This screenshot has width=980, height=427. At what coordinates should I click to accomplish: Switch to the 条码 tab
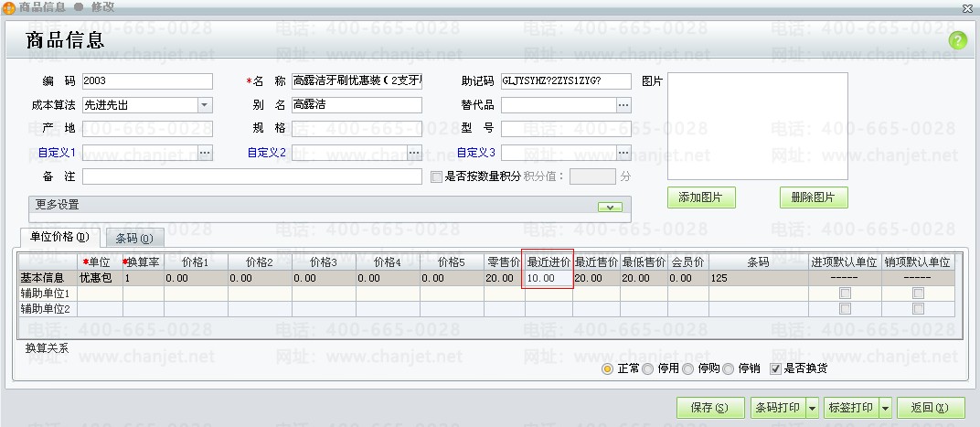pos(133,239)
